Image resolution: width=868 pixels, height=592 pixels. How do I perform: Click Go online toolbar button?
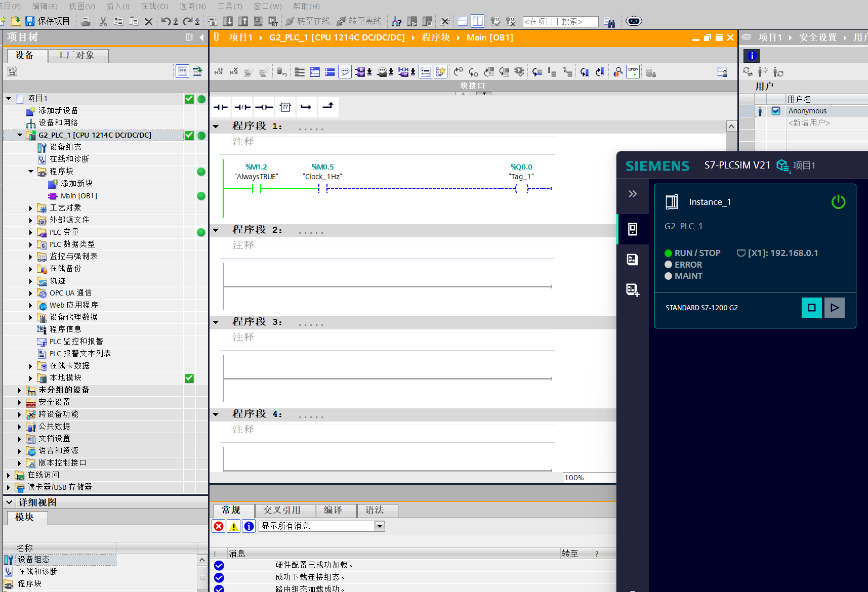click(307, 21)
